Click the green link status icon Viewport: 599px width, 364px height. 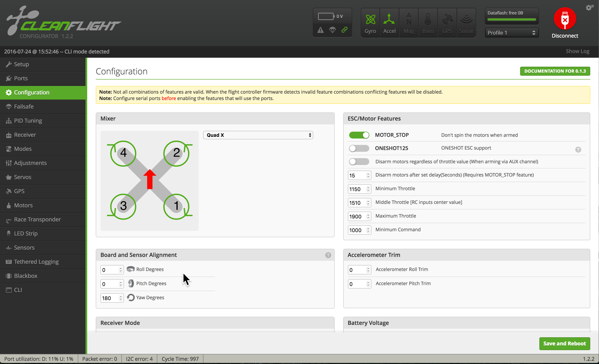click(x=344, y=30)
